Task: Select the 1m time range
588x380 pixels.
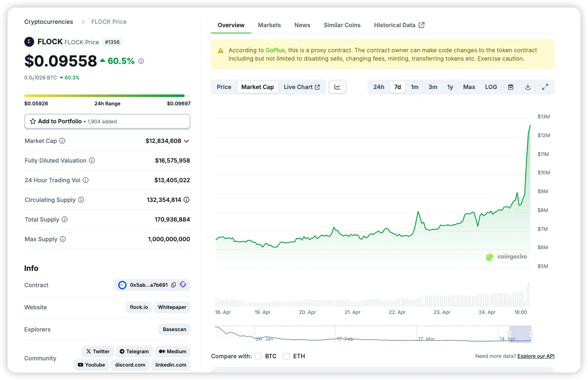Action: pos(414,87)
